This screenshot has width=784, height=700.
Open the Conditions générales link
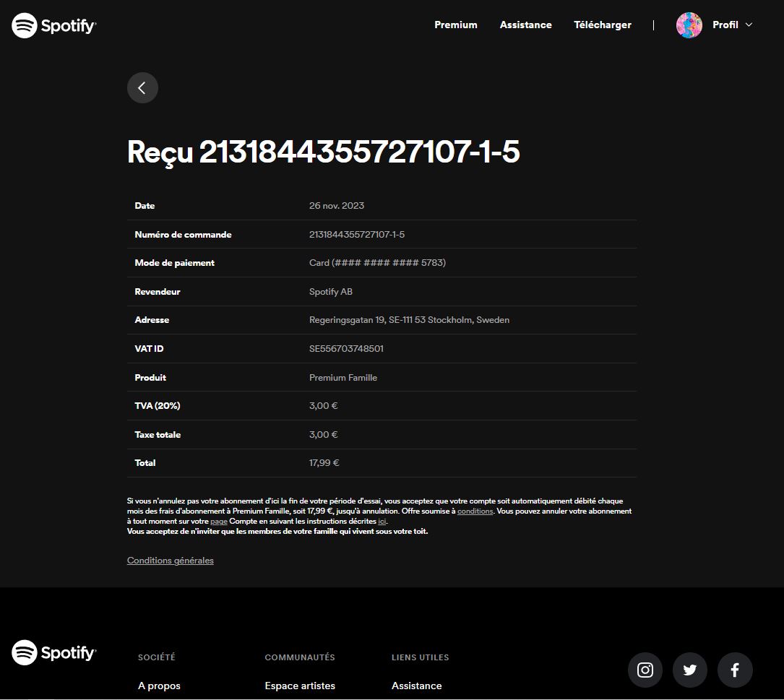pos(170,561)
